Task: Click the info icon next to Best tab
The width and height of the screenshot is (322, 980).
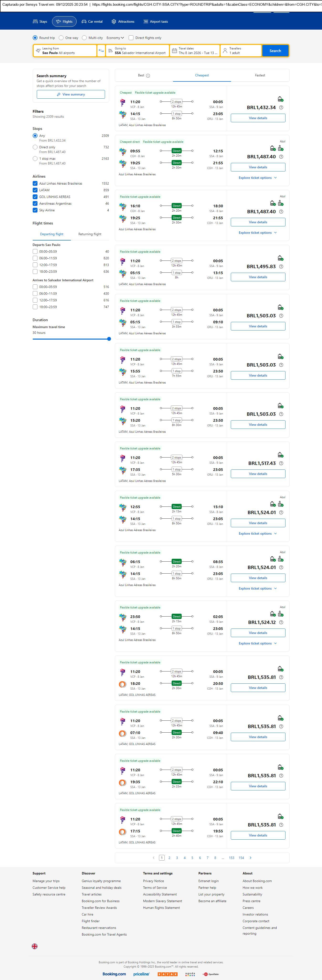Action: tap(148, 76)
